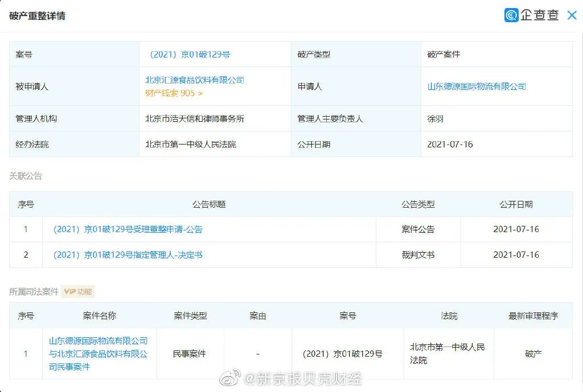The height and width of the screenshot is (392, 583).
Task: Close the 破产重整详情 dialog with the X
Action: [x=572, y=15]
